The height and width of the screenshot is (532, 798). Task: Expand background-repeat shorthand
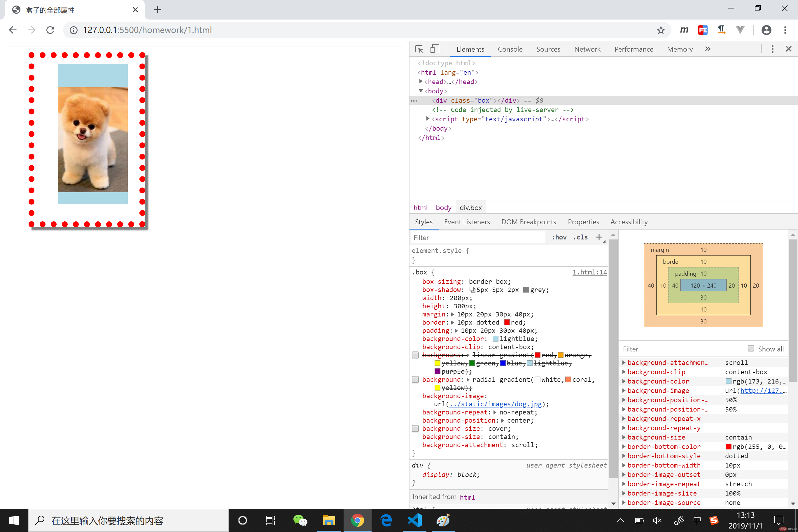coord(495,413)
